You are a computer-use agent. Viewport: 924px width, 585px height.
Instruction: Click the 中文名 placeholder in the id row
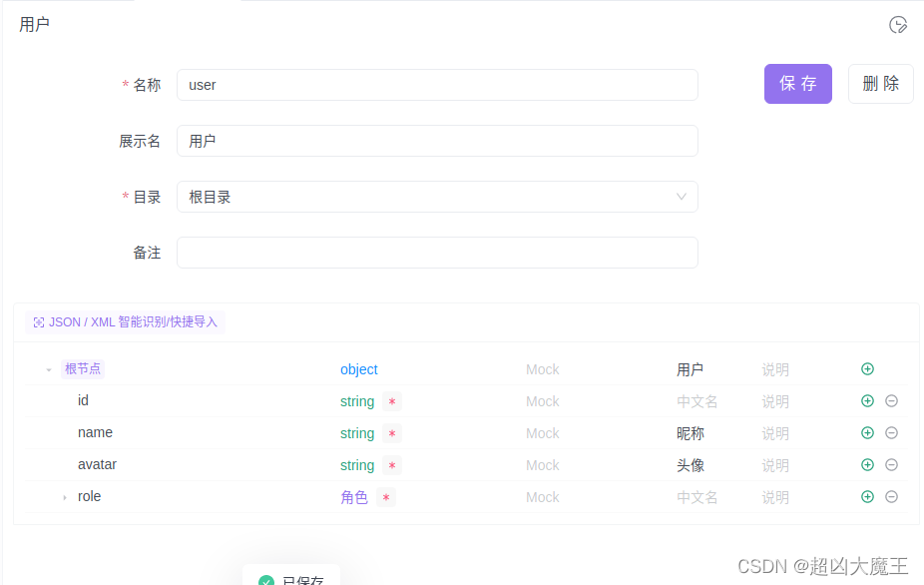click(697, 401)
